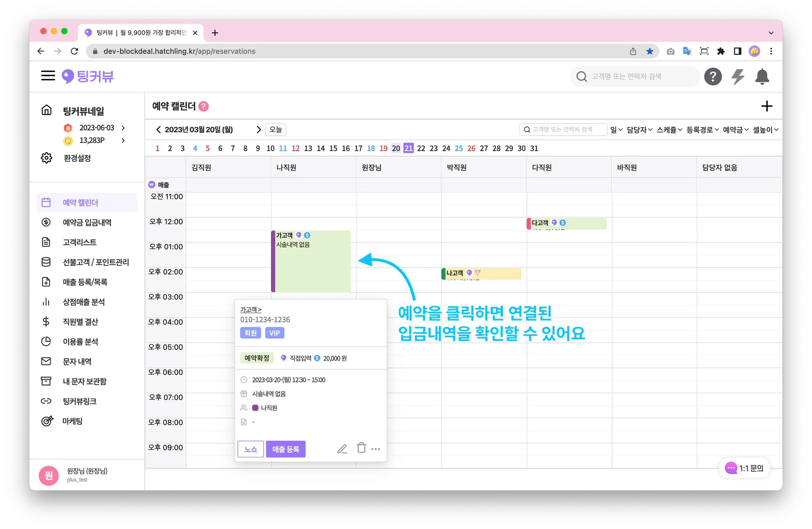Viewport: 812px width, 529px height.
Task: Open 고객리스트 in the sidebar
Action: pos(79,242)
